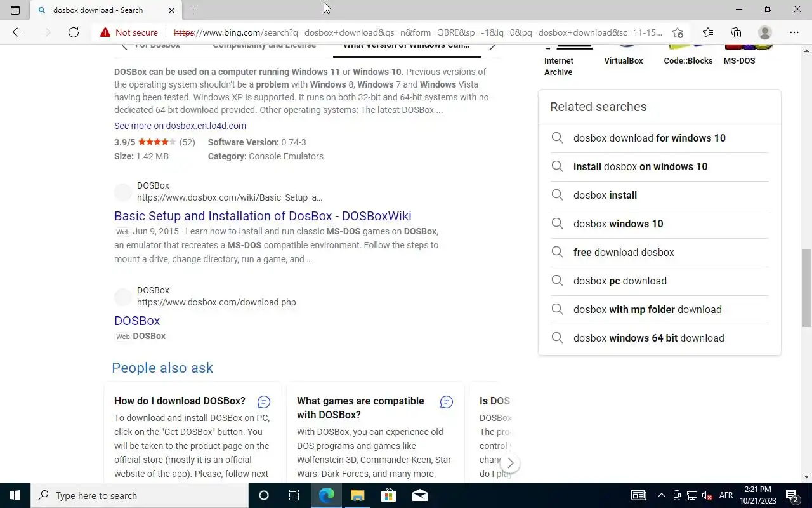Click the taskbar search box
812x508 pixels.
(140, 495)
